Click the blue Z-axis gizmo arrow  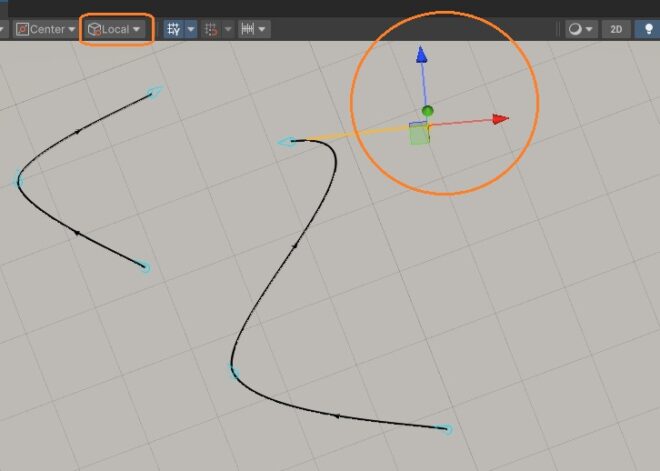[422, 56]
